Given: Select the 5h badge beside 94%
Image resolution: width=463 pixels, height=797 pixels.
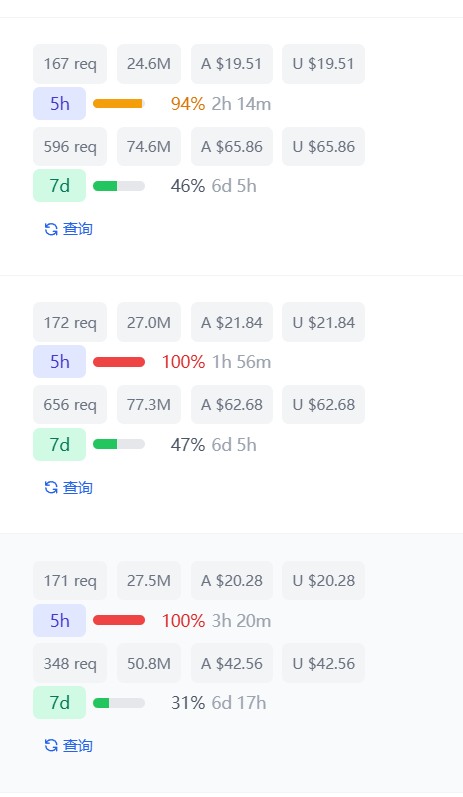Looking at the screenshot, I should 59,104.
